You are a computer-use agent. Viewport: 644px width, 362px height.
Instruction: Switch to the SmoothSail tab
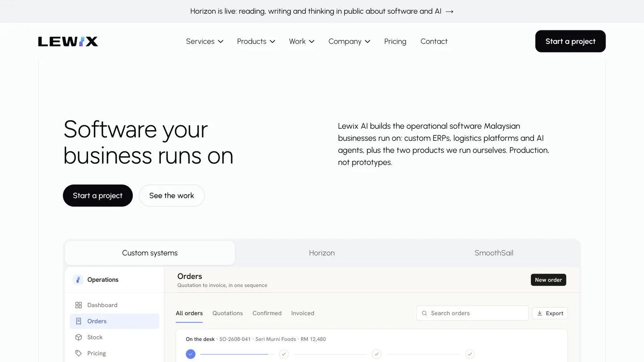coord(494,253)
